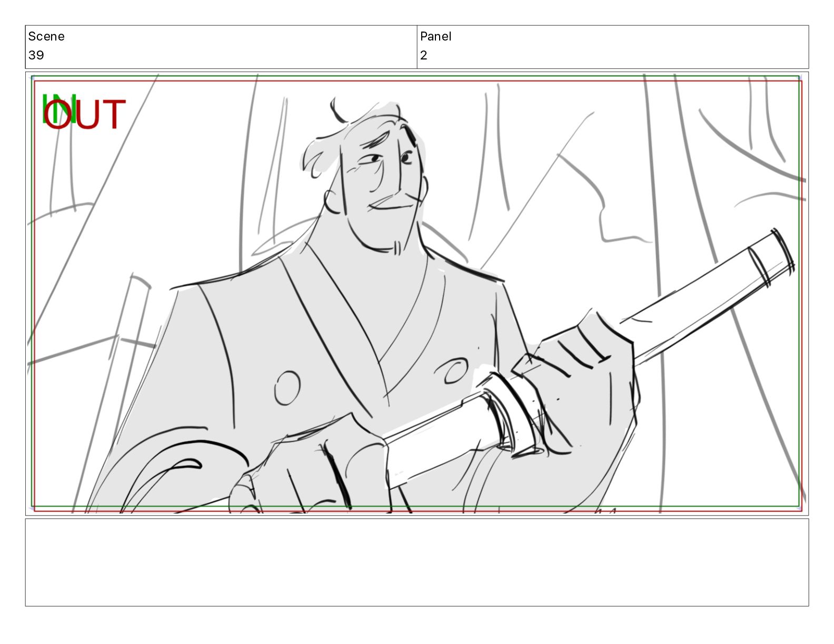Click the scene number "39"

[x=36, y=55]
